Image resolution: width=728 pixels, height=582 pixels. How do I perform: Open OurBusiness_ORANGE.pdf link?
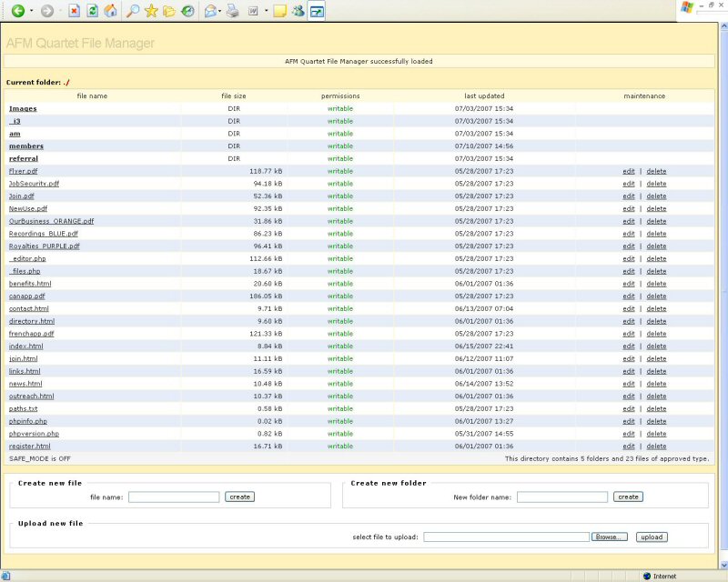coord(52,221)
